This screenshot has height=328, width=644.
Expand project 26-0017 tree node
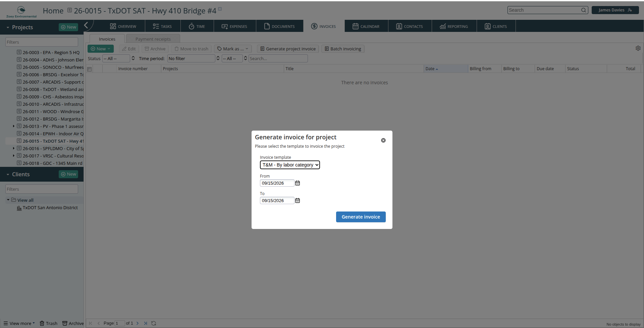click(14, 156)
